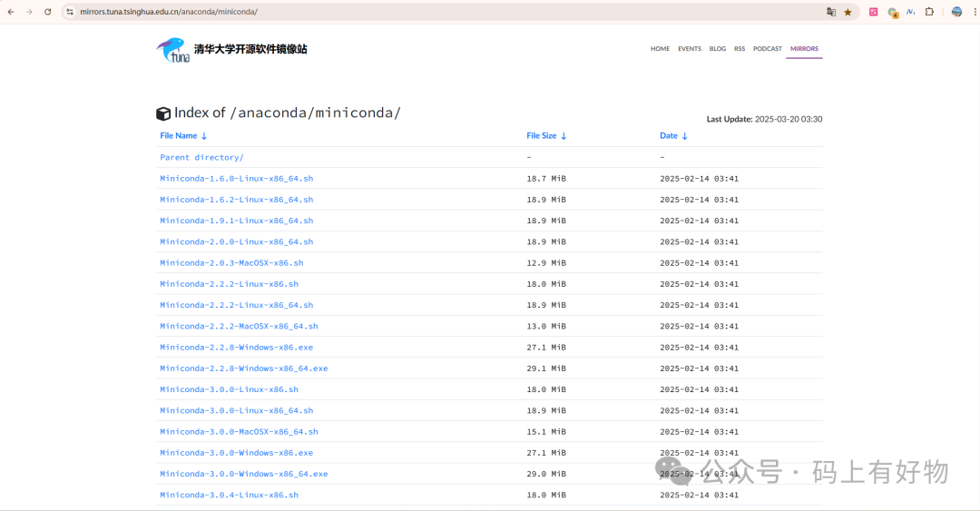
Task: Sort by the File Size arrow
Action: click(563, 136)
